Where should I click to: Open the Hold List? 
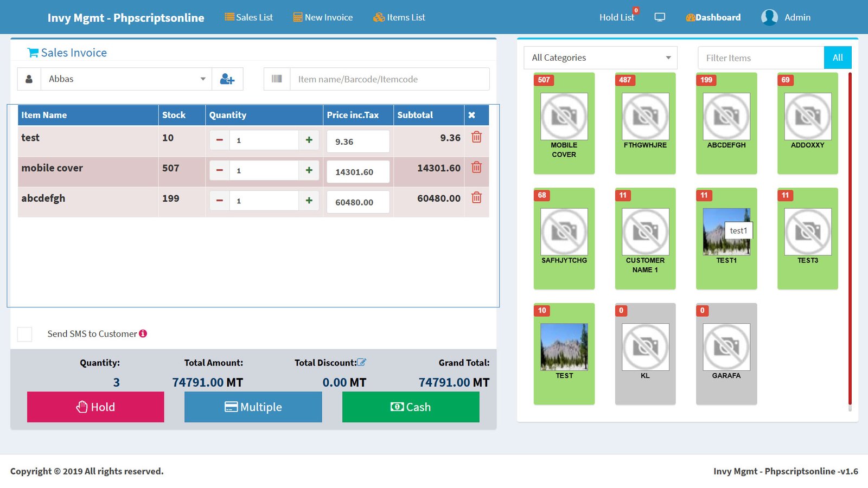[x=617, y=17]
